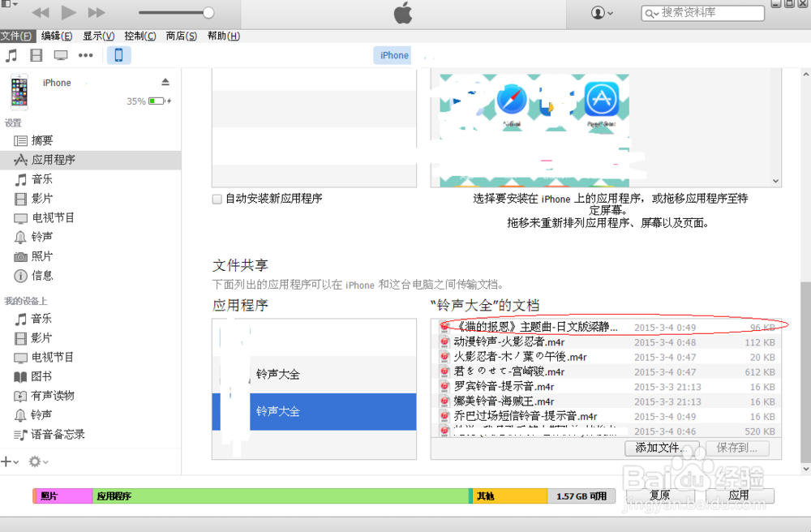Screen dimensions: 811x532
Task: Click the 照片 storage bar segment
Action: [x=64, y=496]
